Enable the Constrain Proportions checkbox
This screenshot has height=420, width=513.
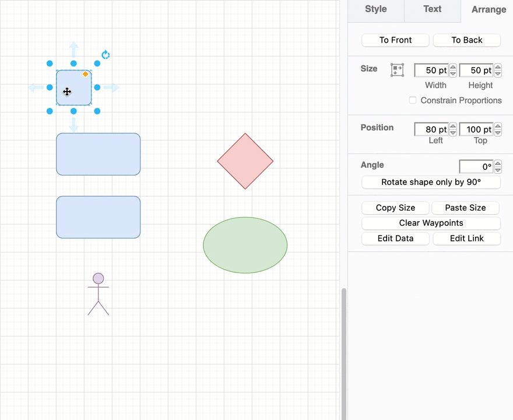pyautogui.click(x=413, y=100)
